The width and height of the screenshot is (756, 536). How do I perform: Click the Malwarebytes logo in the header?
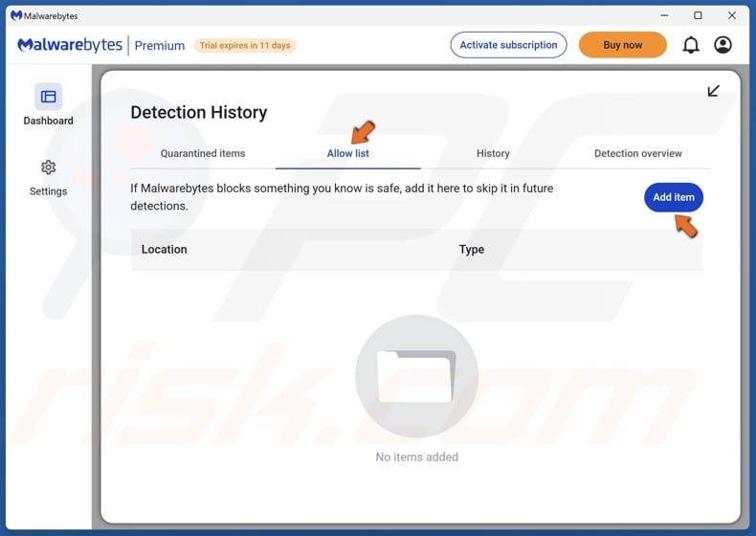(x=70, y=45)
